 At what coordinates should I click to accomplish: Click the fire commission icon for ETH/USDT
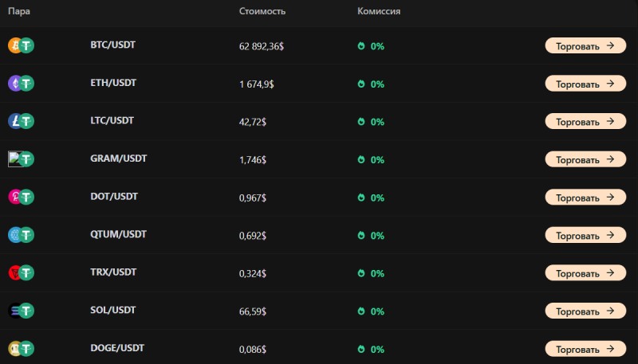pyautogui.click(x=361, y=84)
